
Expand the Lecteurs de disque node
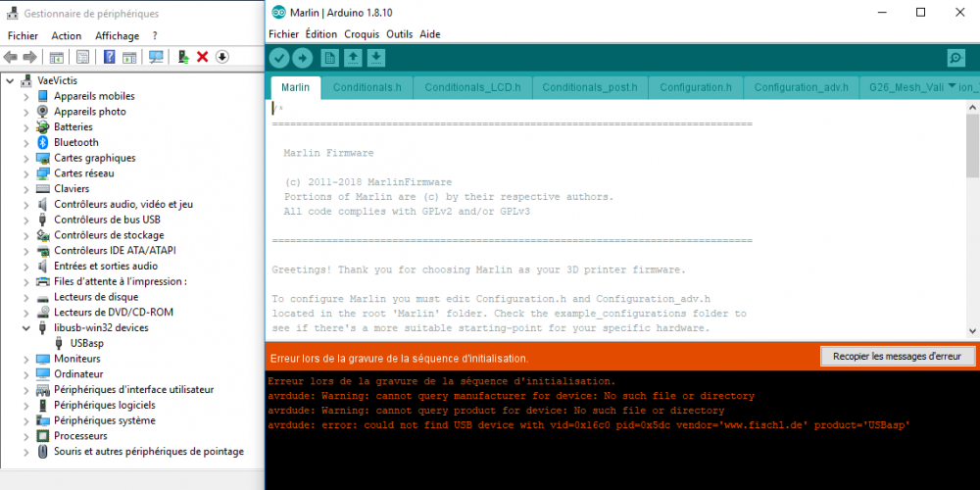point(25,297)
